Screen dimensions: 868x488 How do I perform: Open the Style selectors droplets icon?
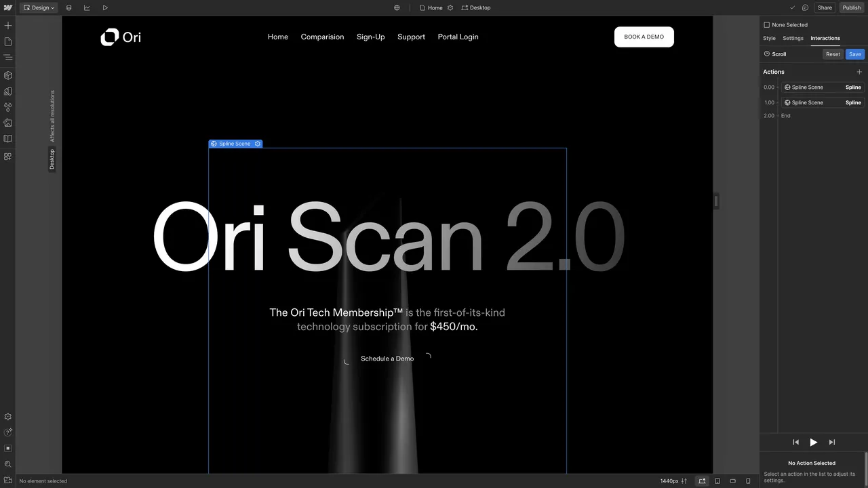(x=8, y=106)
